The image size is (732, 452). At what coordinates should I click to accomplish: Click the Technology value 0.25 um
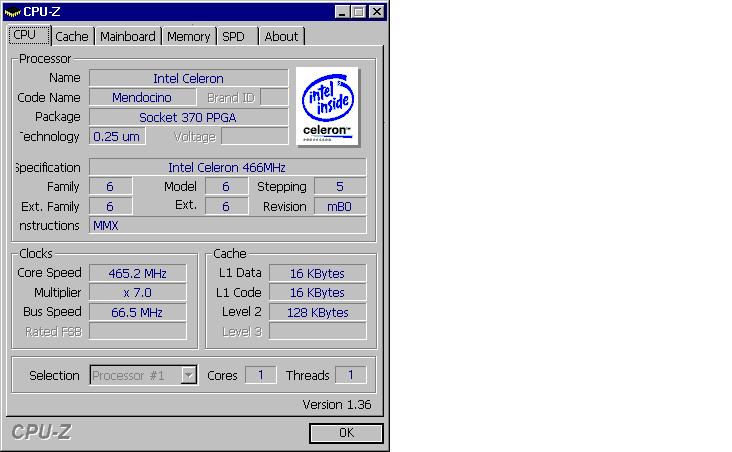tap(117, 136)
